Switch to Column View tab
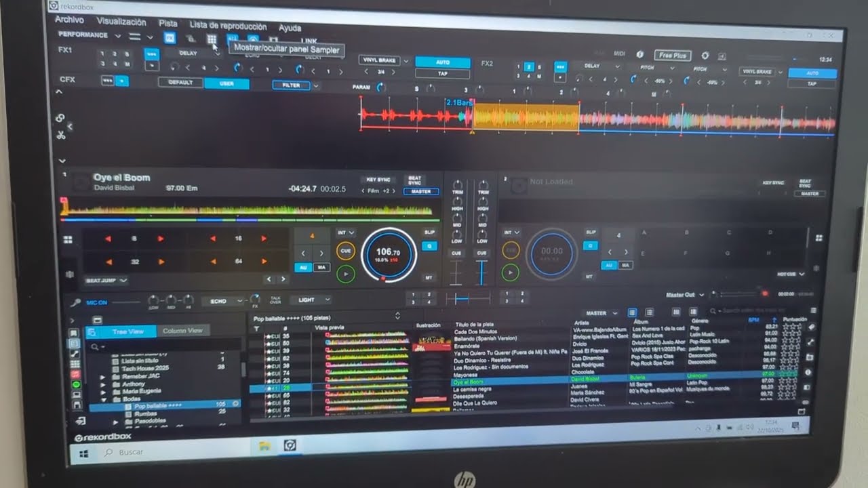This screenshot has height=488, width=868. 182,331
